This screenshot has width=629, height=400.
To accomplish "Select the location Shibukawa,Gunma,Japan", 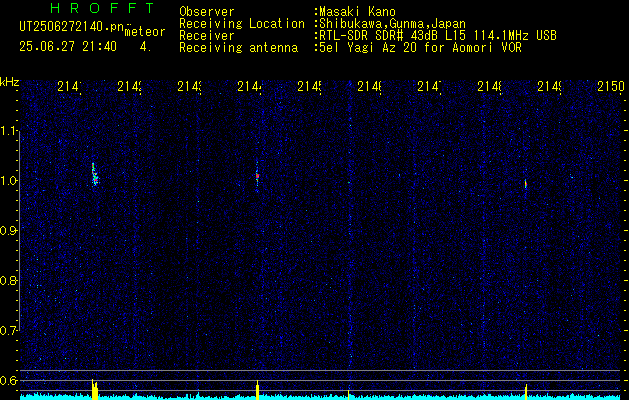I will pos(392,24).
